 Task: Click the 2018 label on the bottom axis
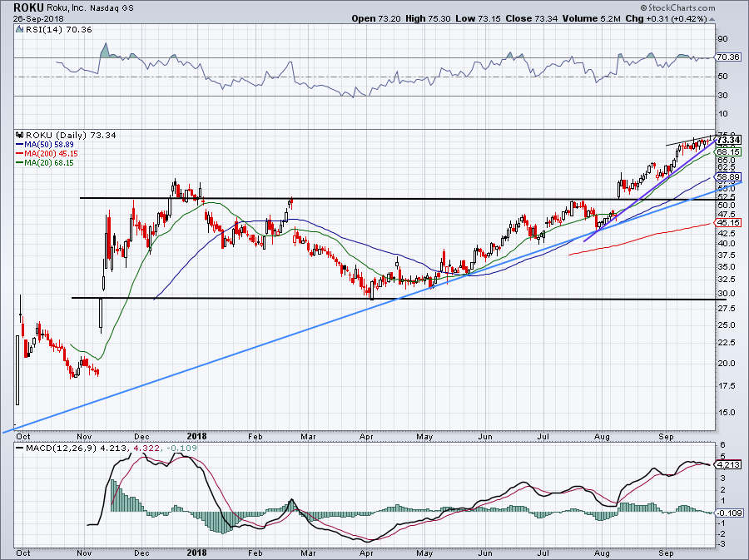tap(196, 553)
